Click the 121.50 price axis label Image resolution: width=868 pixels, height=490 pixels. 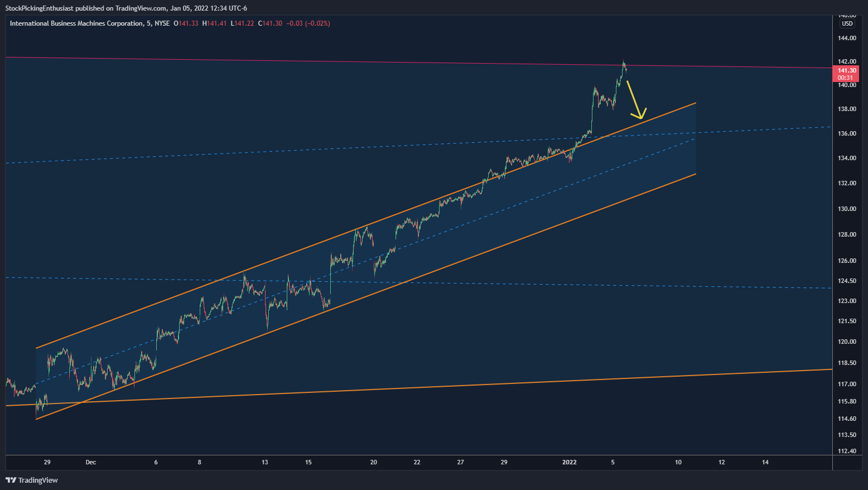pyautogui.click(x=846, y=321)
